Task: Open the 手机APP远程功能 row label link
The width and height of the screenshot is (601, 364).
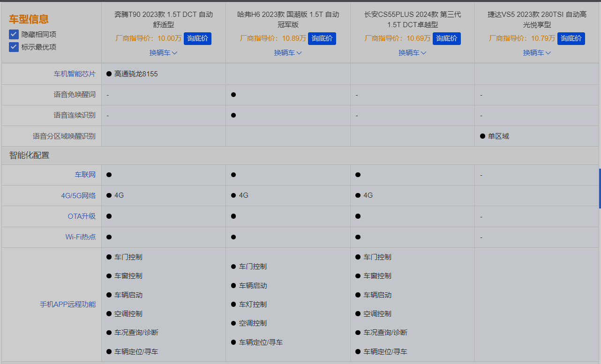Action: 68,305
